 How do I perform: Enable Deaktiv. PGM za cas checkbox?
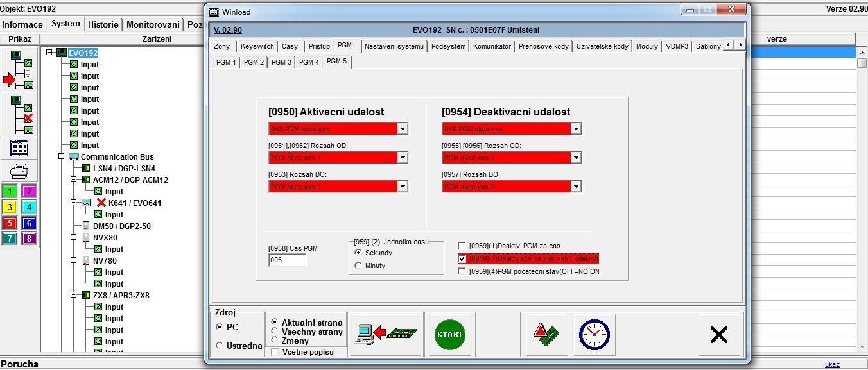(x=462, y=246)
